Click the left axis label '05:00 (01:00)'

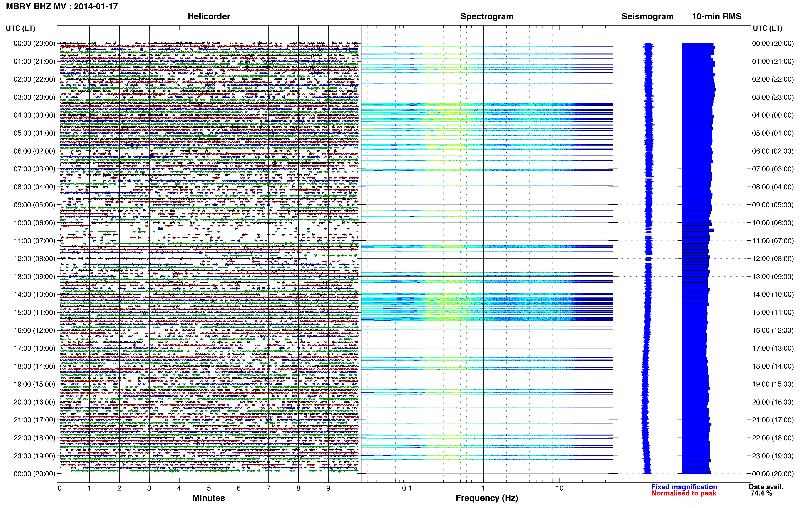tap(34, 133)
